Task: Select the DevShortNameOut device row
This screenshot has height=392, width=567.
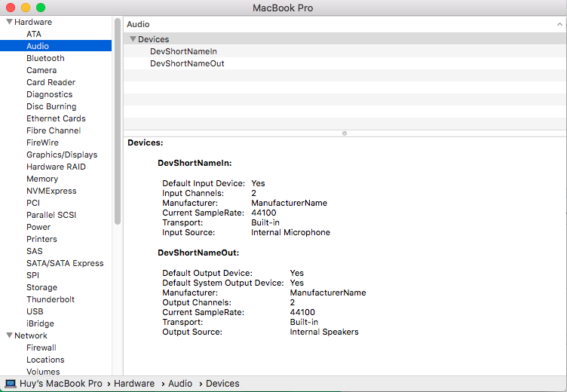Action: click(187, 63)
